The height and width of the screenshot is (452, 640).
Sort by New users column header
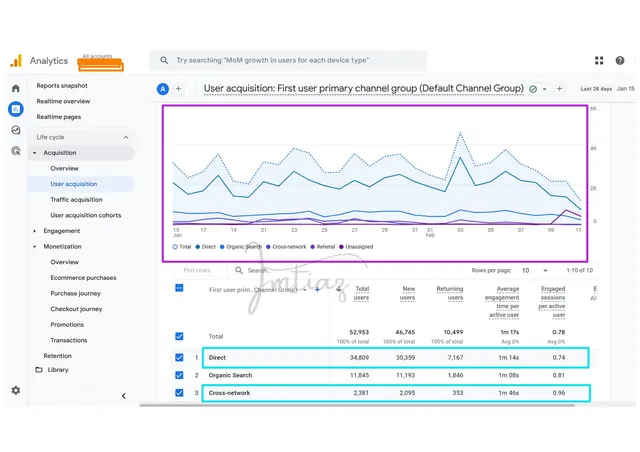[407, 293]
